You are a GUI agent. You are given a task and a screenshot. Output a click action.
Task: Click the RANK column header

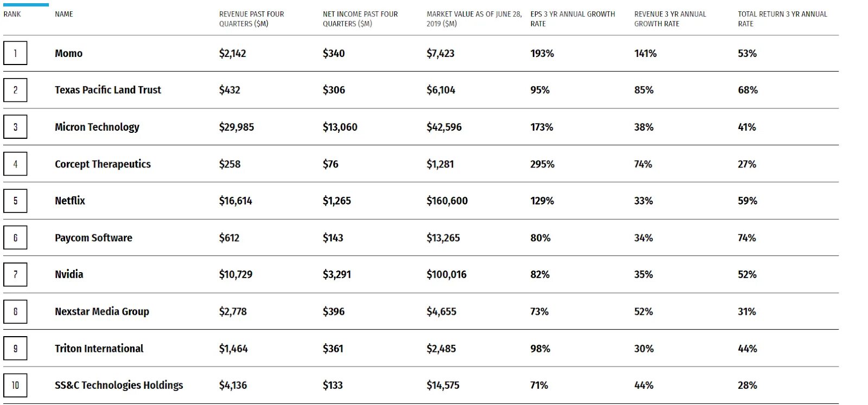click(x=12, y=14)
